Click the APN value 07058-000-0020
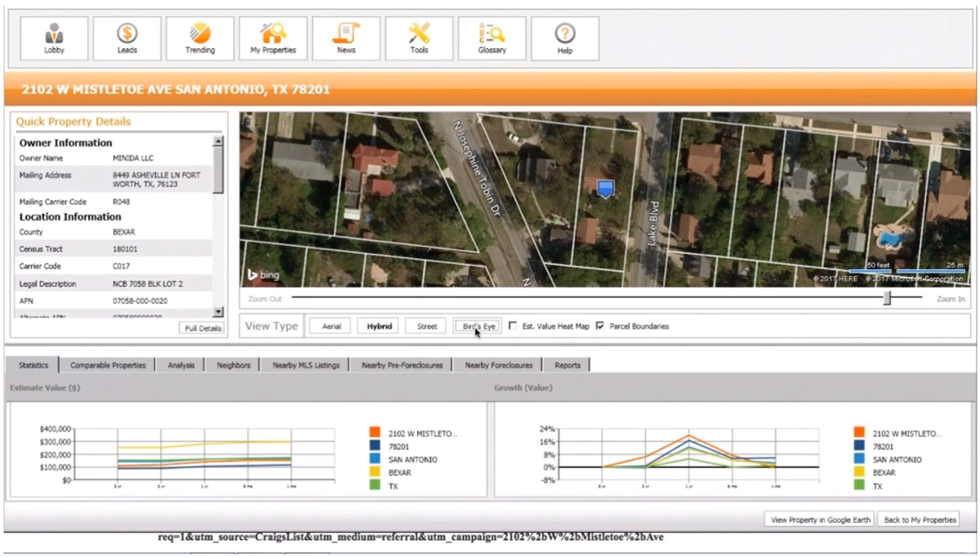Viewport: 980px width, 557px height. coord(140,301)
